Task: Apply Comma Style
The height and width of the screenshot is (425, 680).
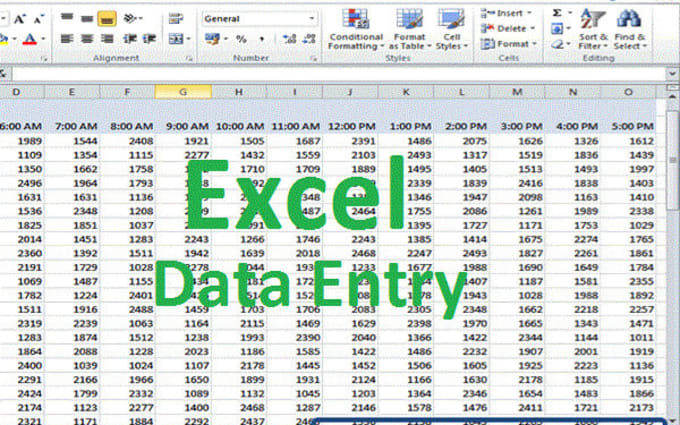Action: click(x=262, y=39)
